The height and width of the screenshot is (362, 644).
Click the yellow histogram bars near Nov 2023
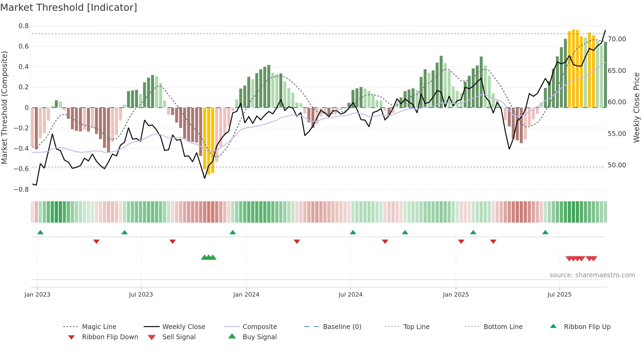pos(208,141)
